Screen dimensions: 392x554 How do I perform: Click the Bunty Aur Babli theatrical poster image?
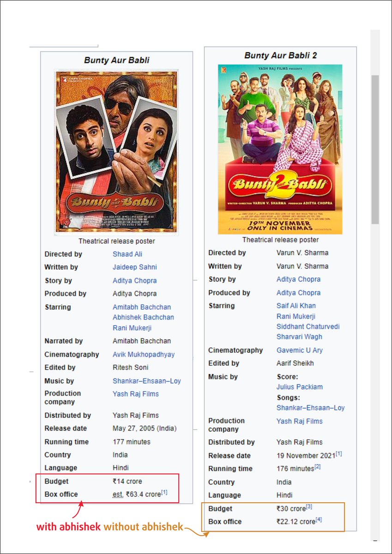point(116,152)
